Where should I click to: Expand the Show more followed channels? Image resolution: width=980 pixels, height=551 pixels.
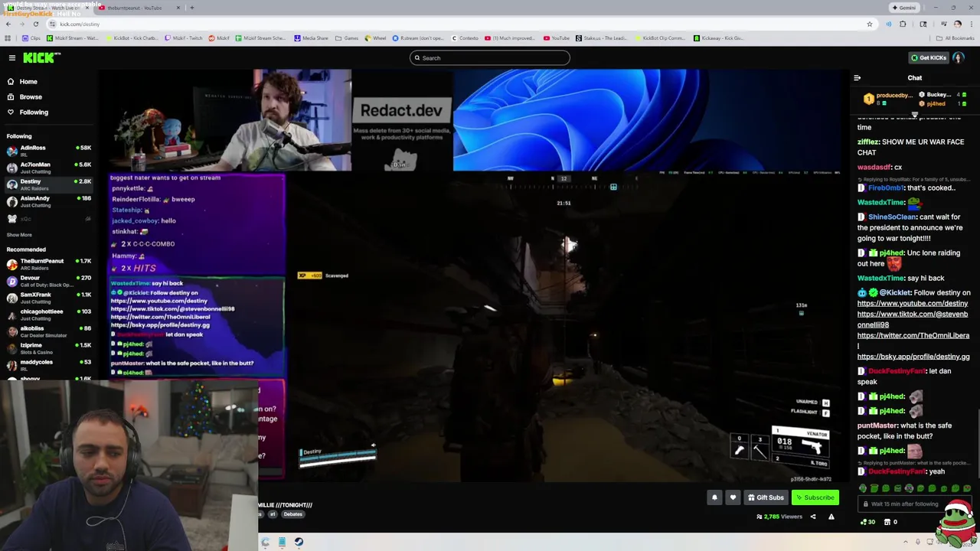(19, 235)
